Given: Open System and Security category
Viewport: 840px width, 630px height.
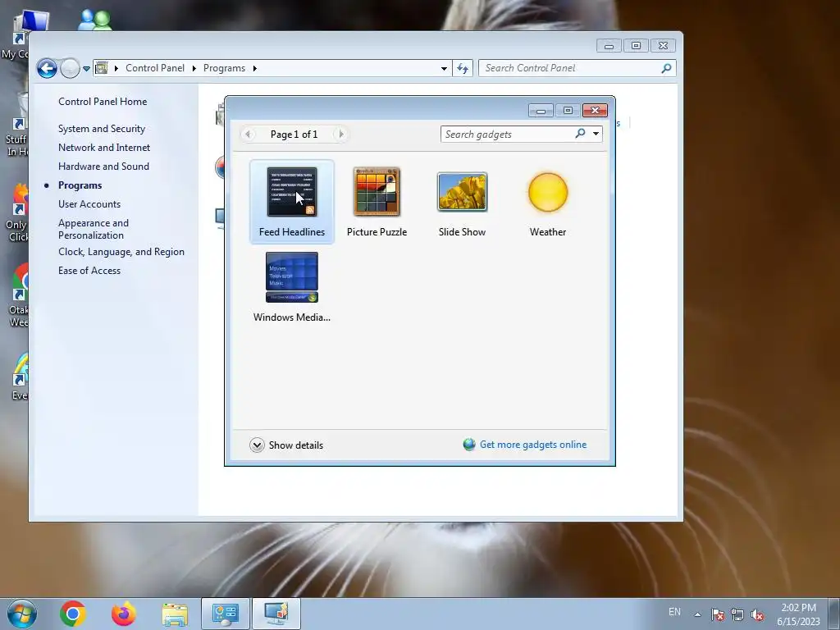Looking at the screenshot, I should point(101,129).
